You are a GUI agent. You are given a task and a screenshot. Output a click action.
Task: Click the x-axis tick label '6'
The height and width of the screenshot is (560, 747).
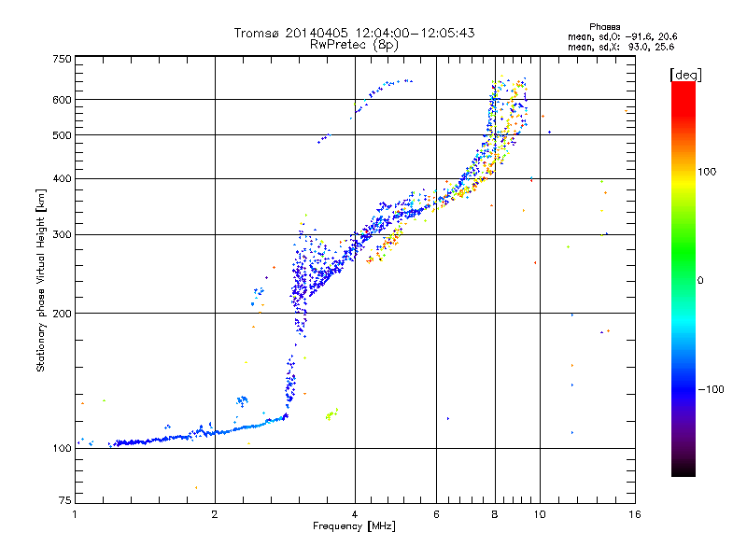click(436, 514)
